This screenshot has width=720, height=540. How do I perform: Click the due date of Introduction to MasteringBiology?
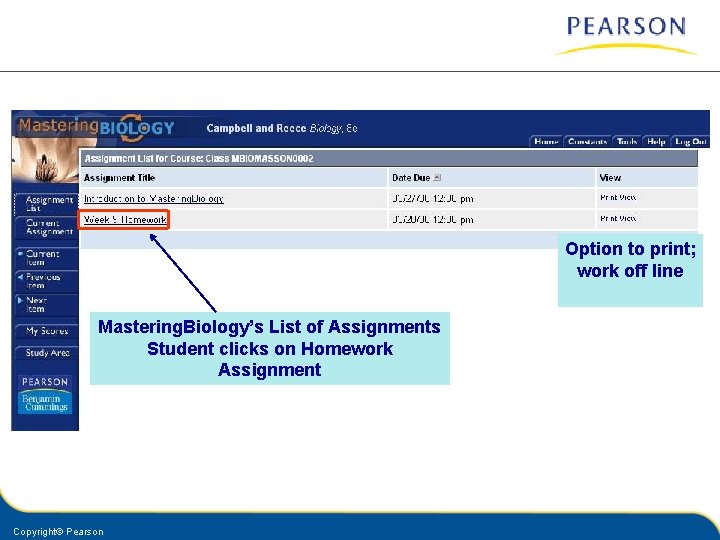coord(433,199)
